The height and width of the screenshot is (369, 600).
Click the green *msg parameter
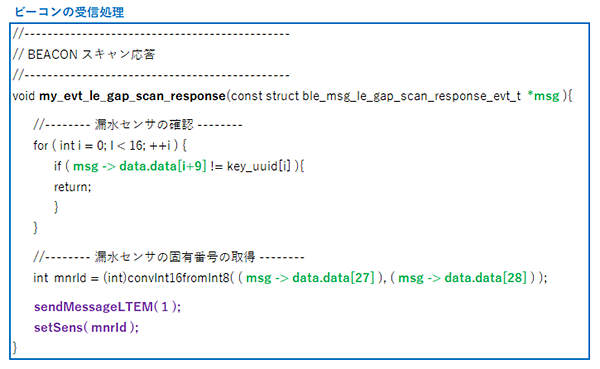click(x=543, y=96)
